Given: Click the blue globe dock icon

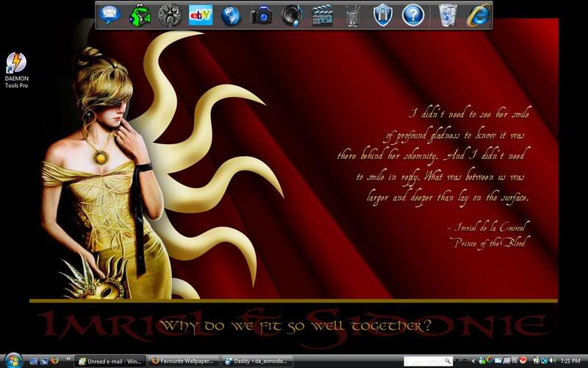Looking at the screenshot, I should coord(231,15).
